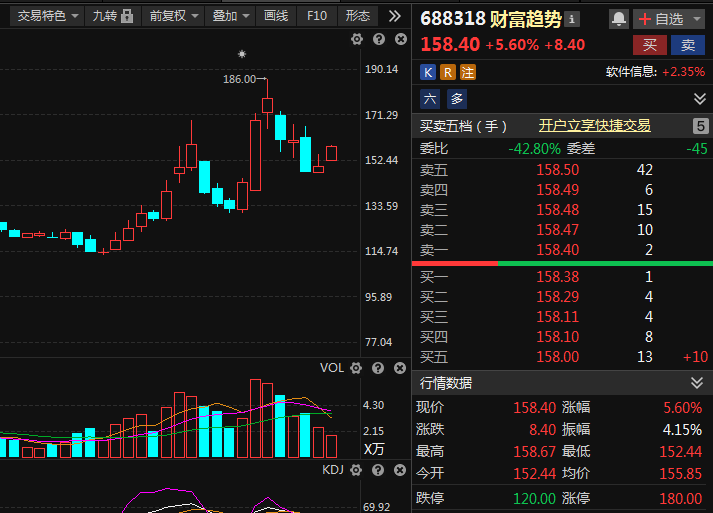
Task: Open help for KDJ indicator
Action: pos(378,470)
